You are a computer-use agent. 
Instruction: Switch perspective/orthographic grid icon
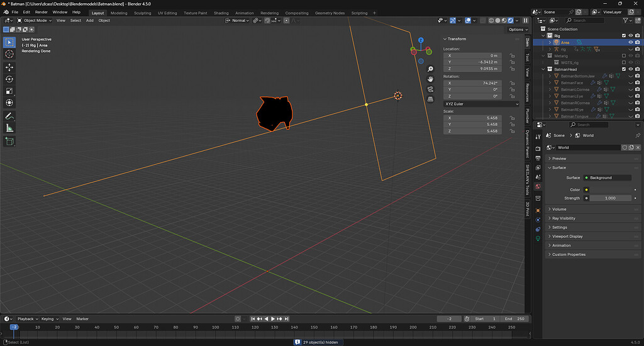click(x=430, y=99)
